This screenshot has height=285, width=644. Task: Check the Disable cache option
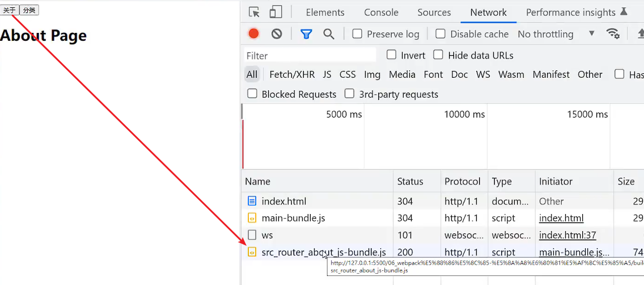pos(440,34)
